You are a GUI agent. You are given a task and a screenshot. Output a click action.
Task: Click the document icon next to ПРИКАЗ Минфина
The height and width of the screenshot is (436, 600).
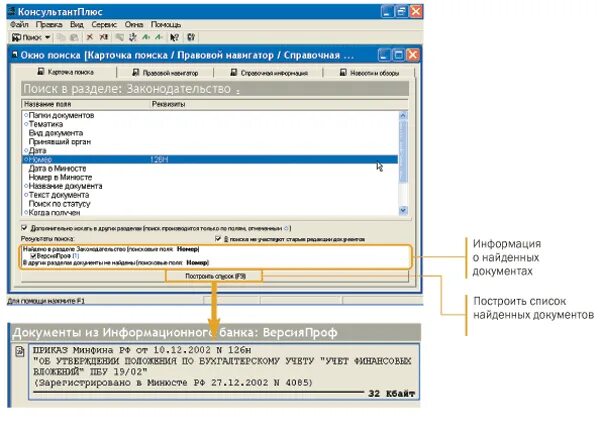click(20, 351)
